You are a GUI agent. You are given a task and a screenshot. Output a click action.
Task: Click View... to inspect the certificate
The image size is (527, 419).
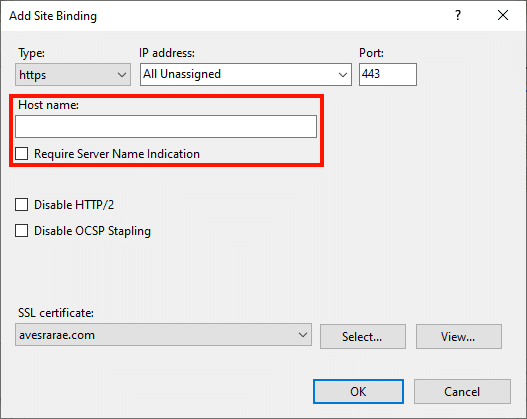tap(459, 336)
